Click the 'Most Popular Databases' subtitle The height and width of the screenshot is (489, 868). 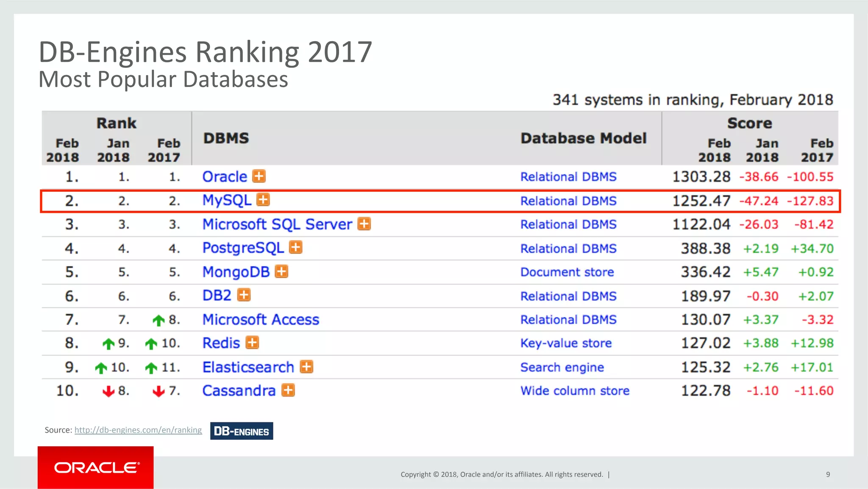pos(163,79)
